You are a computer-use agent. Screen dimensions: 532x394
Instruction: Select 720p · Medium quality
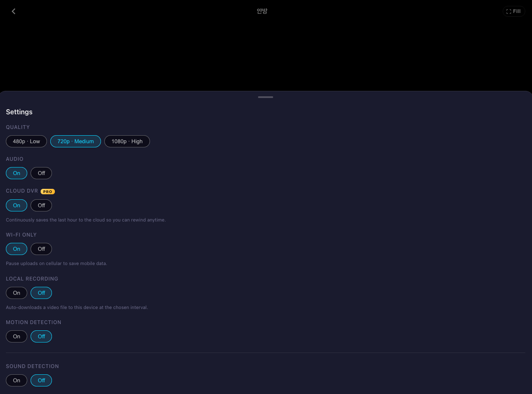pyautogui.click(x=75, y=142)
